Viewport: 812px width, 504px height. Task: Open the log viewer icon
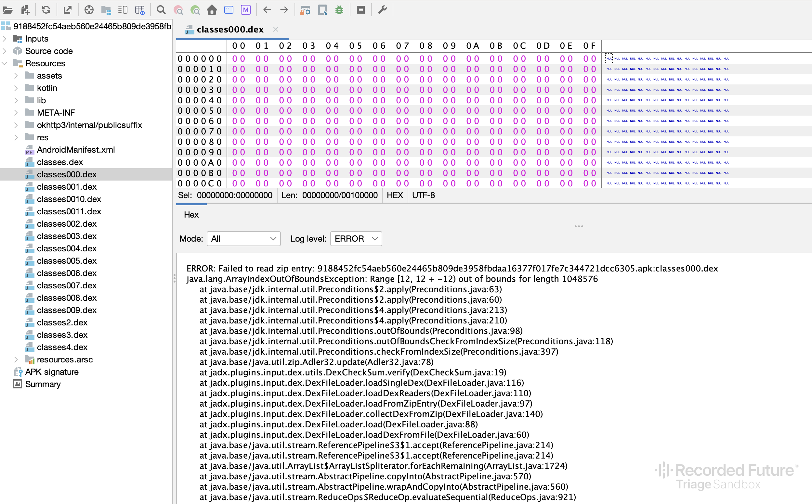click(x=360, y=10)
